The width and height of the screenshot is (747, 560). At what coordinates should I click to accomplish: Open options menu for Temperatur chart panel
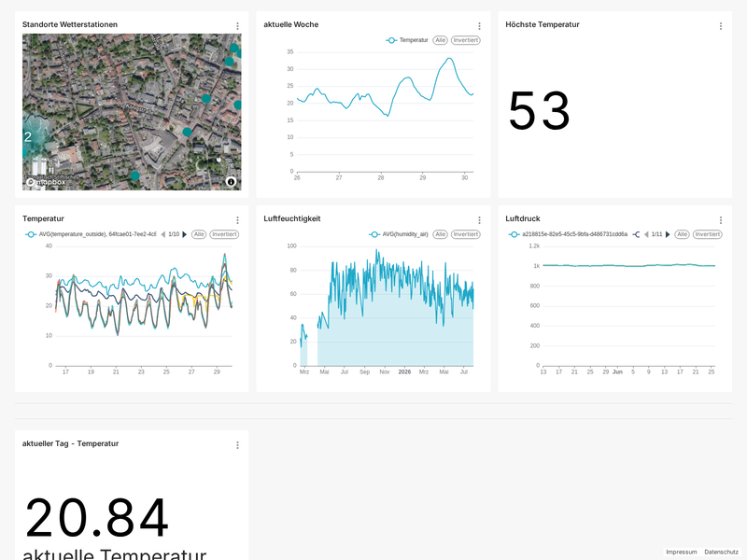238,220
